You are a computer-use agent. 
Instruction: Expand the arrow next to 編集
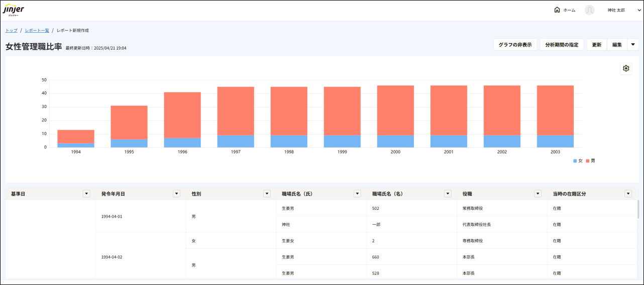pos(633,45)
